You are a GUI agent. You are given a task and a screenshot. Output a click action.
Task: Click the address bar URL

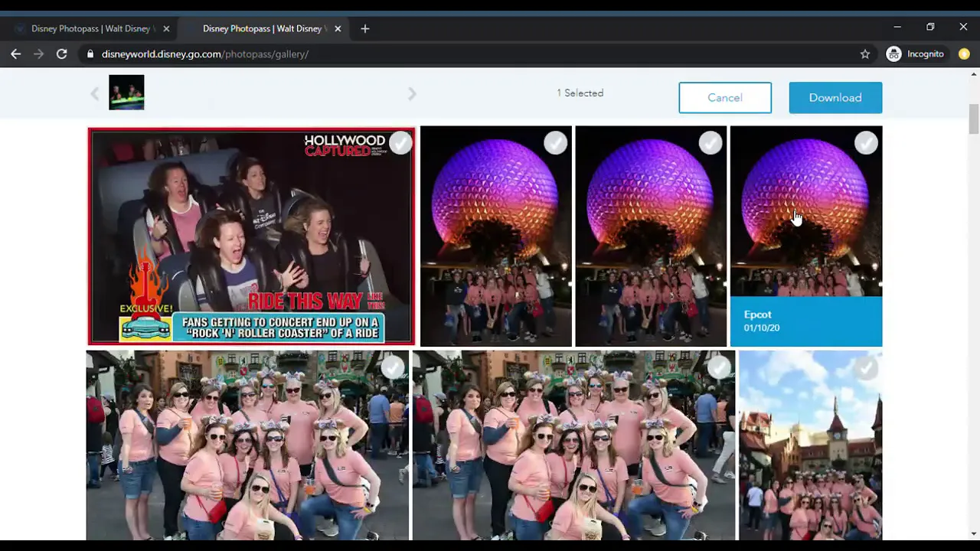pos(205,54)
